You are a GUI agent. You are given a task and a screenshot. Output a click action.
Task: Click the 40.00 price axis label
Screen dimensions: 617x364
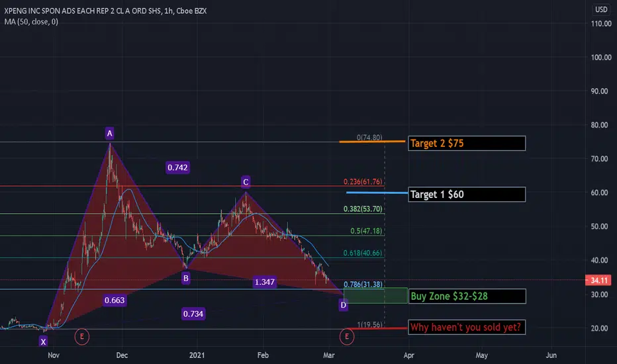(x=599, y=261)
